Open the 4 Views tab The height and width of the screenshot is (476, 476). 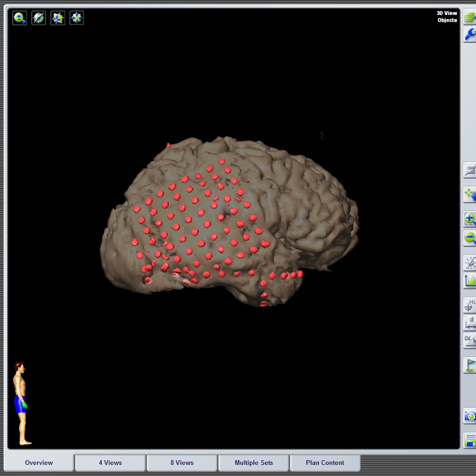(x=110, y=463)
